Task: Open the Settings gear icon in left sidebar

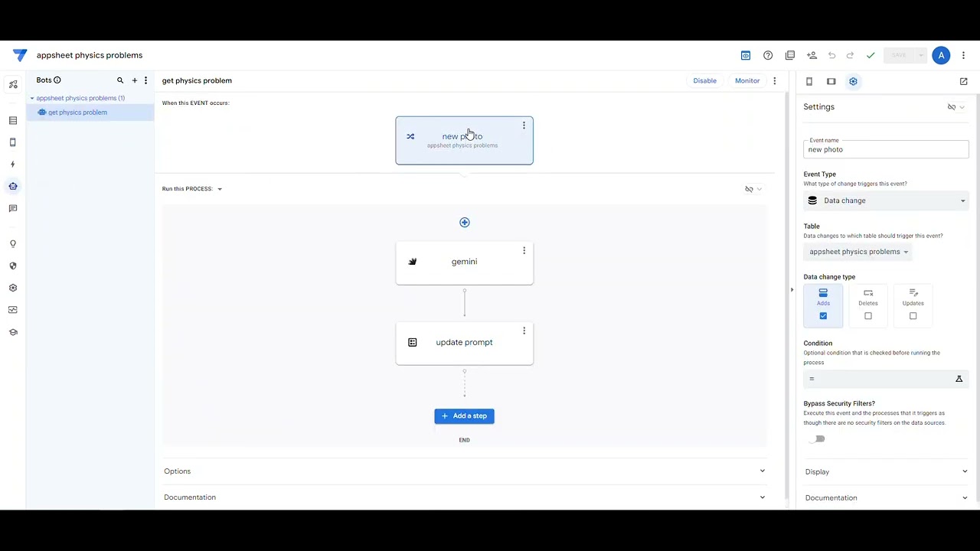Action: click(13, 288)
